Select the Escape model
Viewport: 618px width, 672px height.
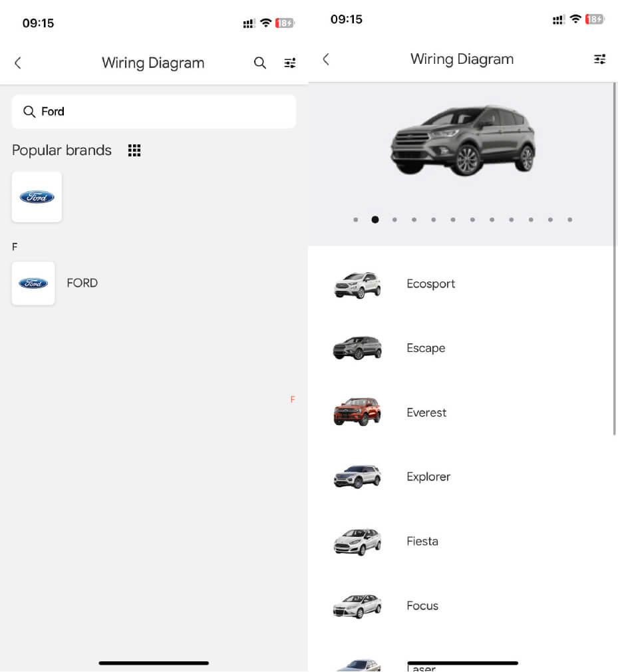[x=426, y=348]
